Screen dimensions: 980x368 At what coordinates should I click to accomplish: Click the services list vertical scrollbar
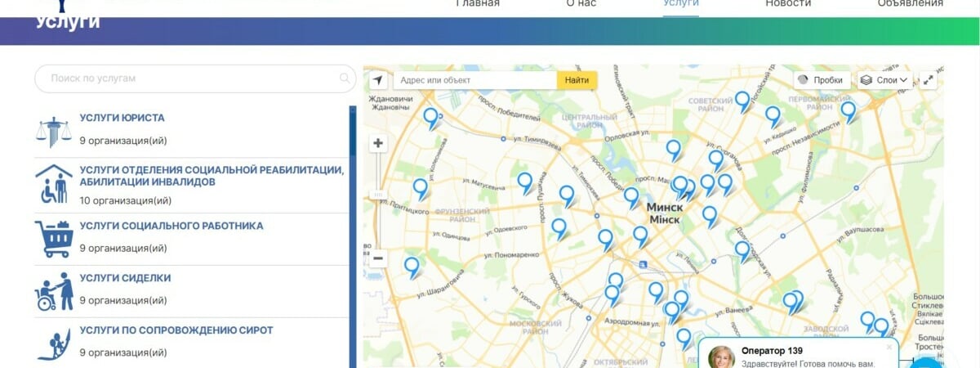(353, 236)
